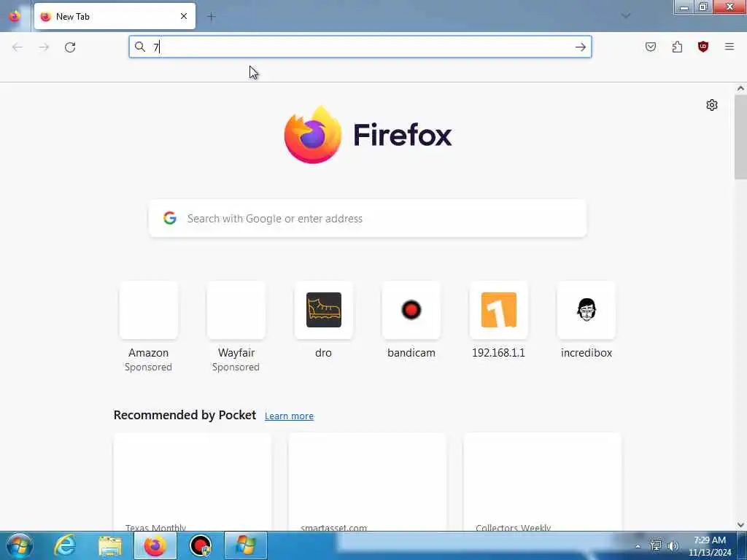This screenshot has height=560, width=747.
Task: Click the Learn more Pocket link
Action: click(x=289, y=416)
